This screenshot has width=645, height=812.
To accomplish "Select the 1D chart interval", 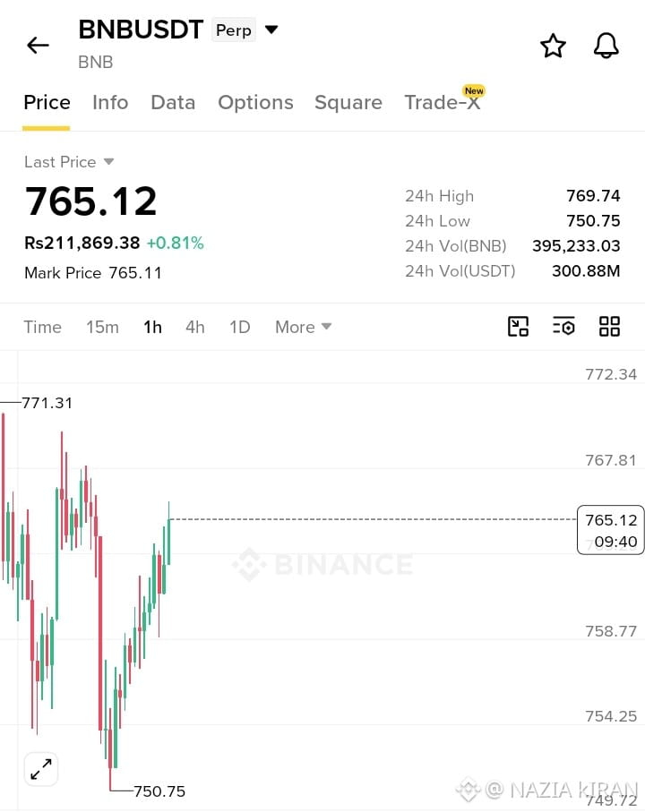I will coord(240,328).
